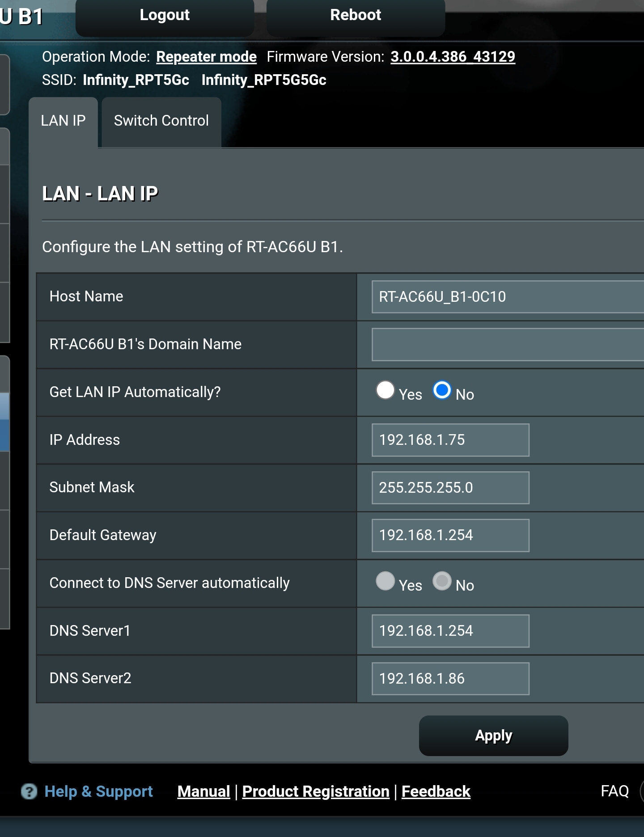This screenshot has width=644, height=837.
Task: Click the Reboot button
Action: click(356, 17)
